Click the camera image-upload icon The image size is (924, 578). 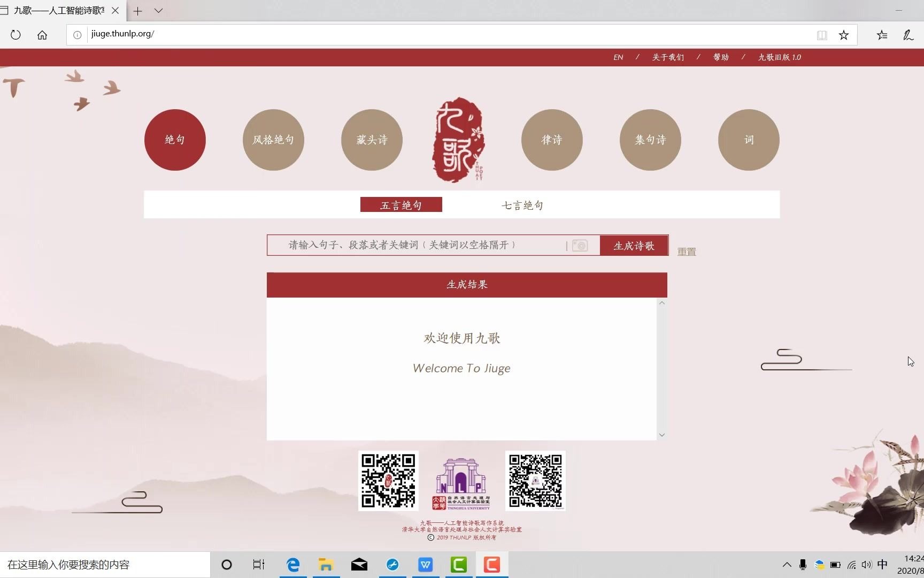click(580, 245)
